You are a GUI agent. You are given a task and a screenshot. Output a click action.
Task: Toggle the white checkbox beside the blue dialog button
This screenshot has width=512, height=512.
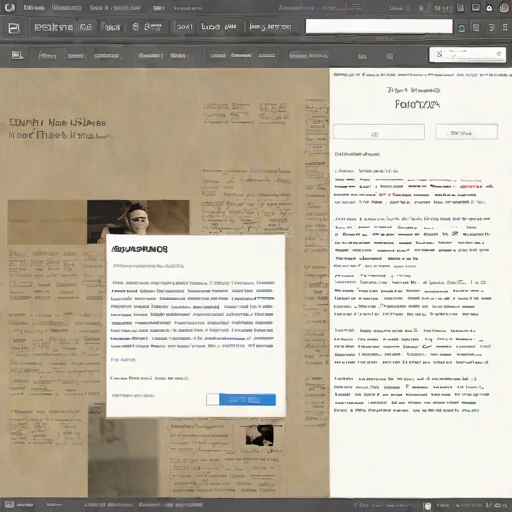(x=212, y=399)
